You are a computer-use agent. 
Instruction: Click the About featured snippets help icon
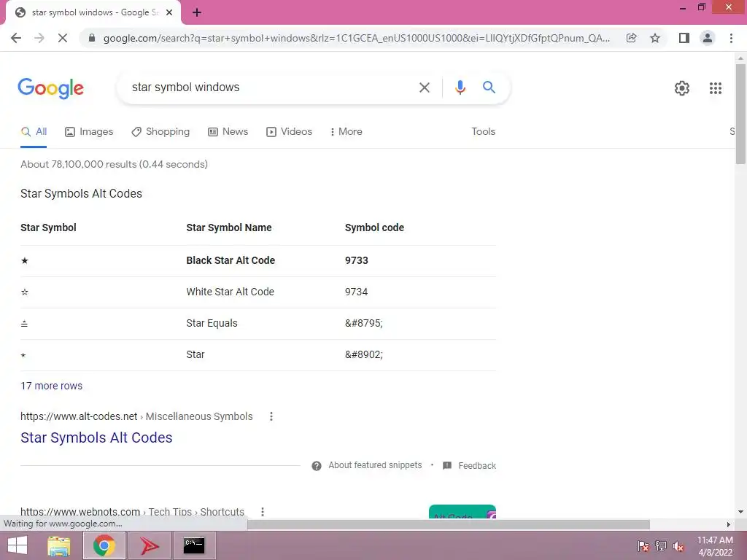(x=317, y=466)
